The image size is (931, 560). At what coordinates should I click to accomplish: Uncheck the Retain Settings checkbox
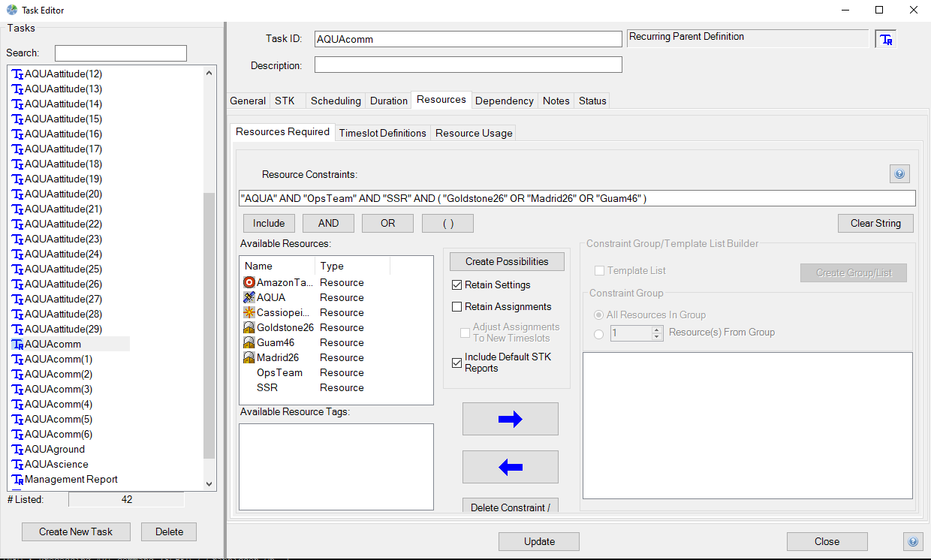click(x=457, y=285)
